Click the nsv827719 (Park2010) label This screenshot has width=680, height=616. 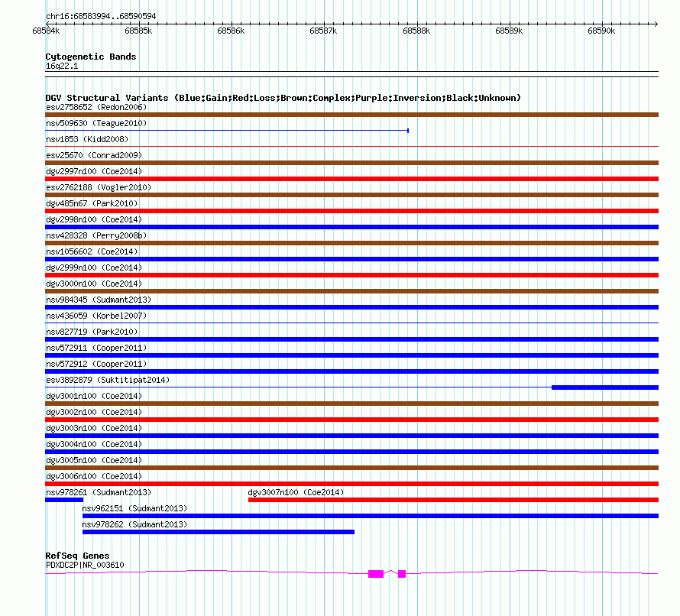(92, 332)
